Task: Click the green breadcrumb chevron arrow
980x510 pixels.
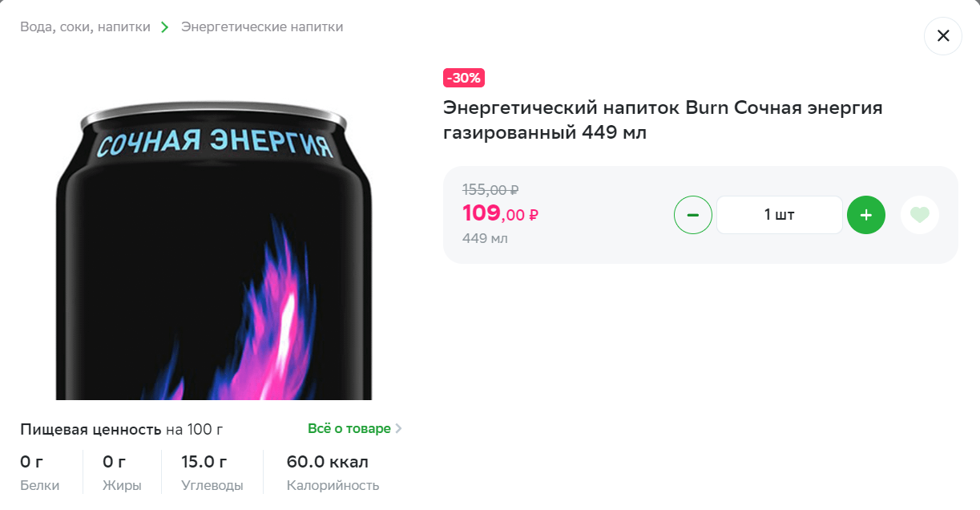Action: coord(165,27)
